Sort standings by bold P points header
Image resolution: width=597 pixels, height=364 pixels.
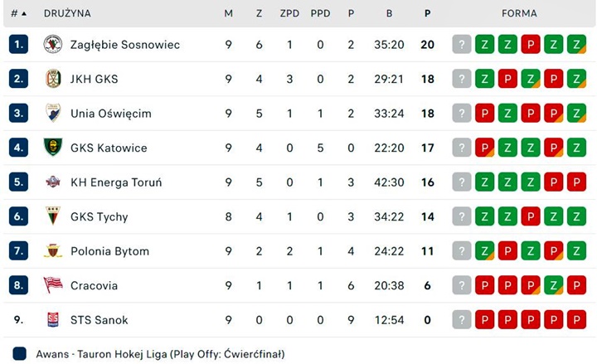(x=427, y=14)
